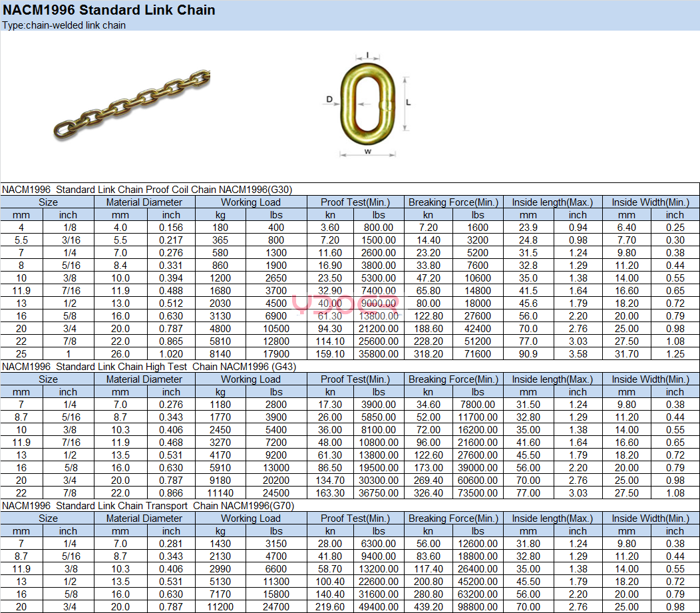
Task: Select the breaking force value '45200.00'
Action: 478,582
